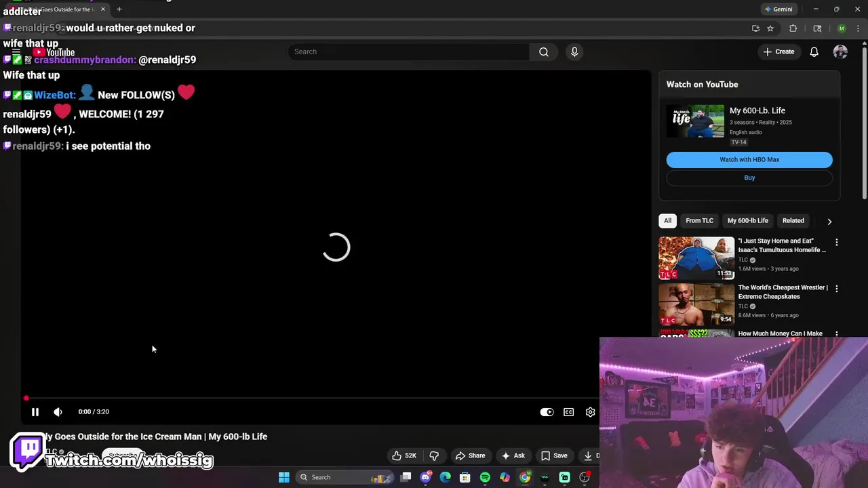Image resolution: width=868 pixels, height=488 pixels.
Task: Open the Windows Start menu
Action: tap(284, 477)
